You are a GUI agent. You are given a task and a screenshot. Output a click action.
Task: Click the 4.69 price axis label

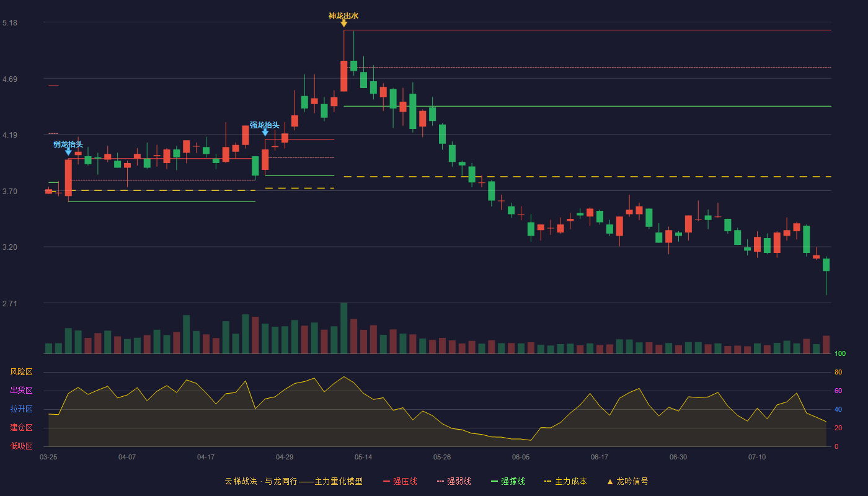[10, 79]
